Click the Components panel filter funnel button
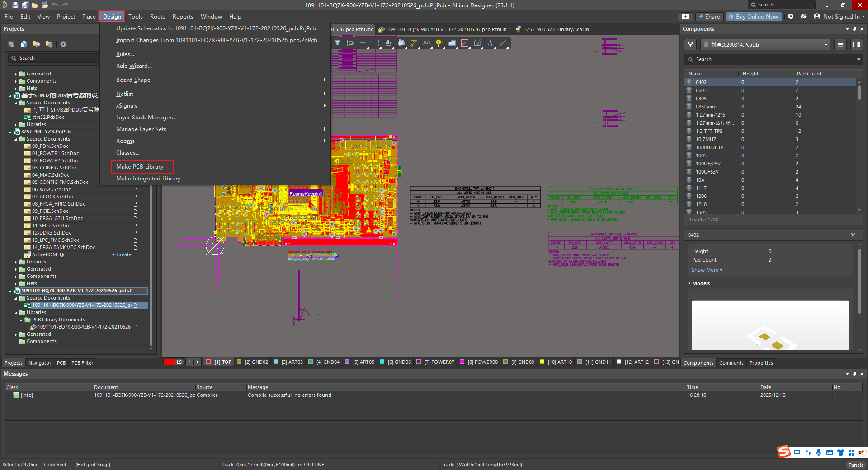This screenshot has height=470, width=868. (x=690, y=45)
